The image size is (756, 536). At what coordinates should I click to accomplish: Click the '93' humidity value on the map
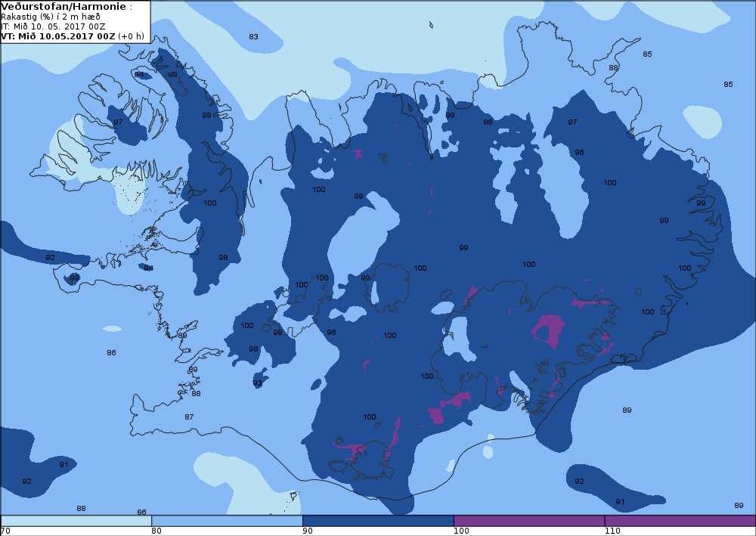click(x=258, y=383)
